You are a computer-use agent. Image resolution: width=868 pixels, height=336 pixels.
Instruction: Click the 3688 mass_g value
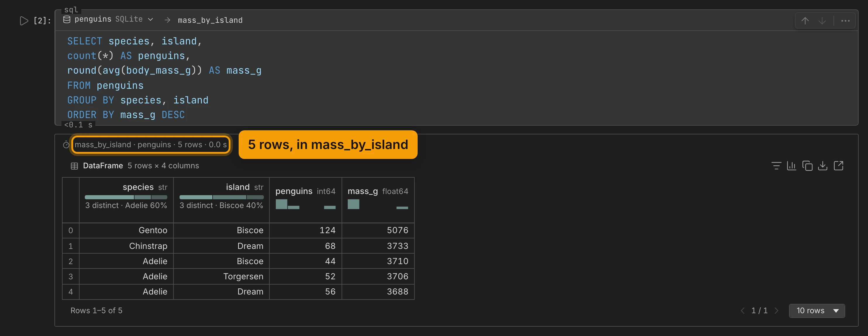point(397,292)
